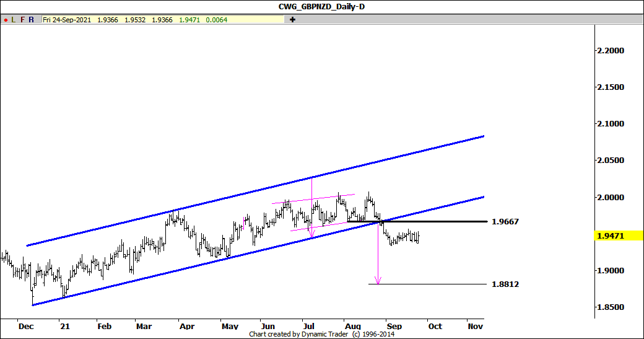Click the Nov label on time axis

coord(476,326)
